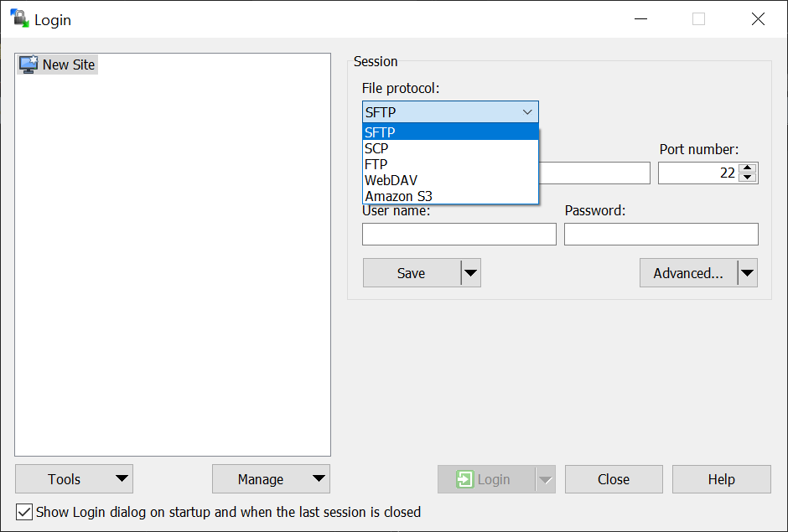Expand the Advanced dropdown arrow
The height and width of the screenshot is (532, 788).
tap(747, 273)
